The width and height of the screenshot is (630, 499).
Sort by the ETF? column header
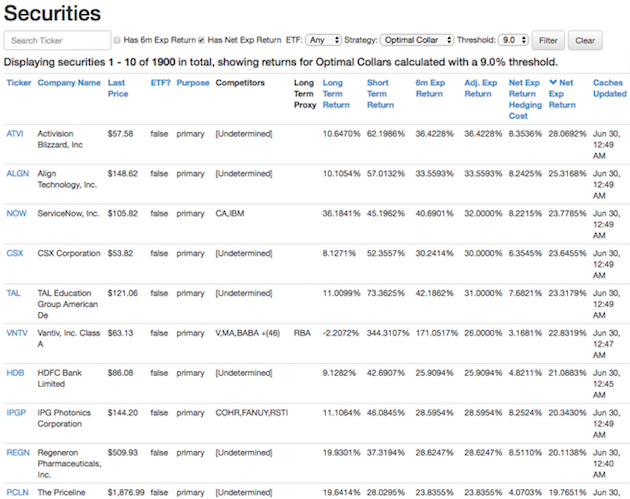pyautogui.click(x=160, y=83)
